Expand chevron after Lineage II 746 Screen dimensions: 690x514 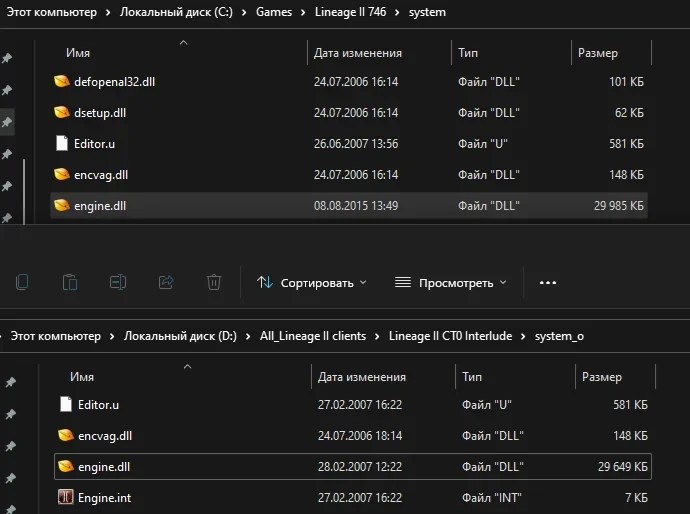point(397,12)
